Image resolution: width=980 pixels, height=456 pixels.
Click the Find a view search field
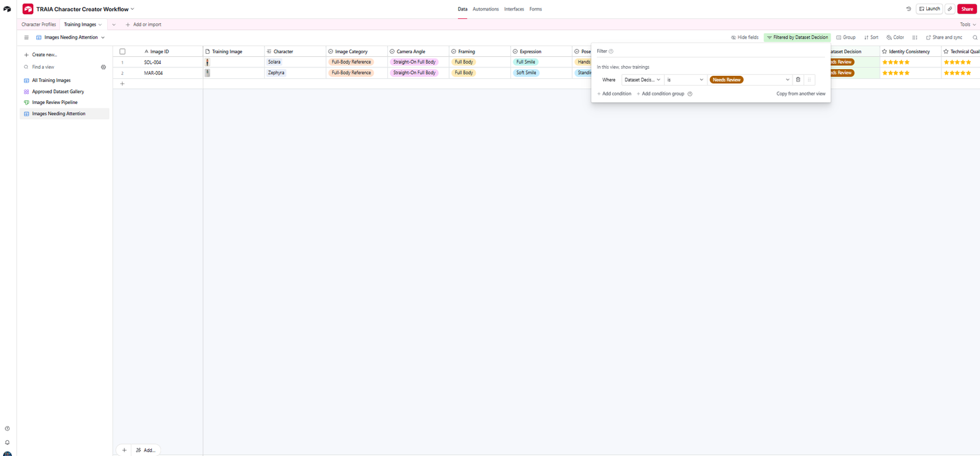[60, 67]
